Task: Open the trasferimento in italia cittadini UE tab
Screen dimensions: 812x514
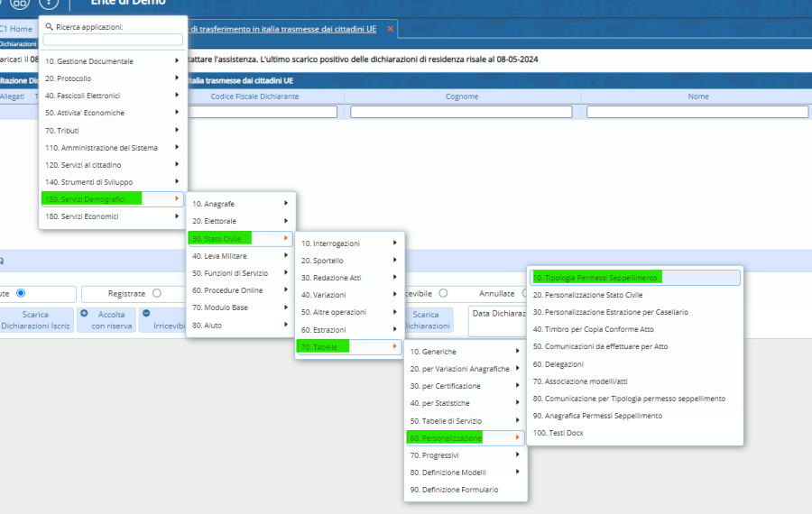Action: point(283,29)
